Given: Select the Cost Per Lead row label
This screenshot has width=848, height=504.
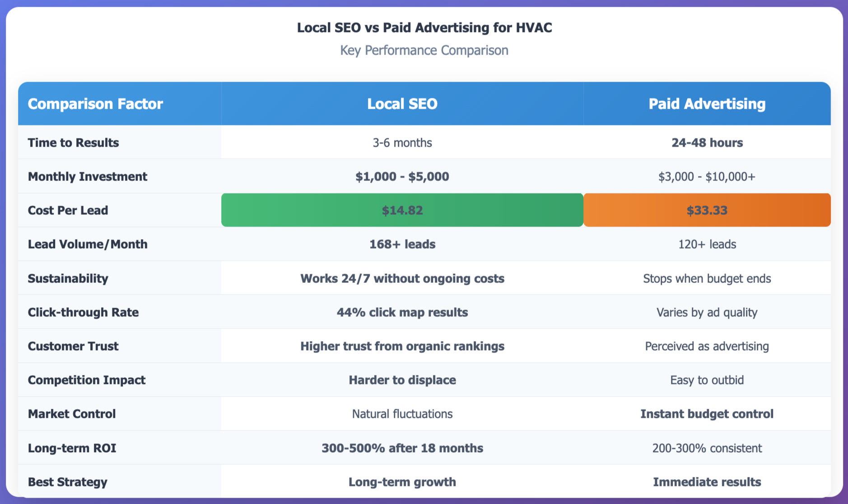Looking at the screenshot, I should (x=68, y=210).
